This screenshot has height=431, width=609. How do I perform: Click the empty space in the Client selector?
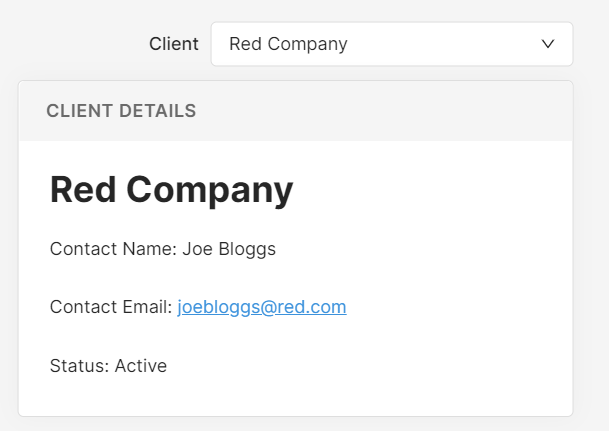click(443, 44)
